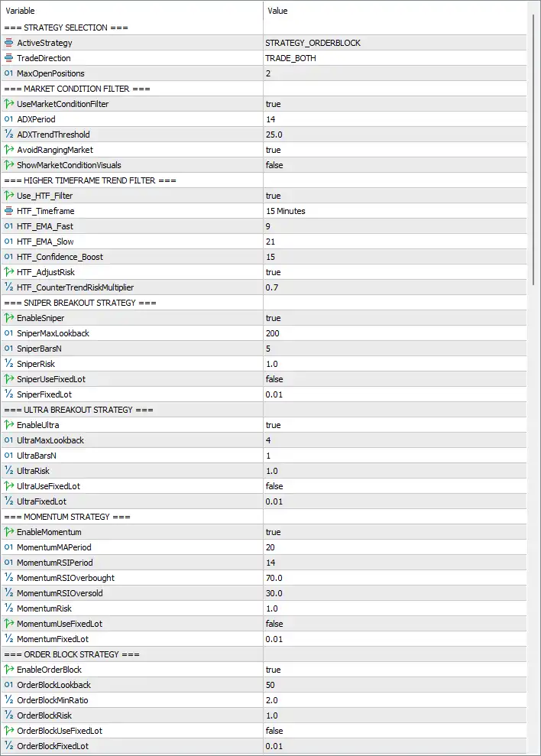This screenshot has width=541, height=756.
Task: Select '=== ORDER BLOCK STRATEGY ===' row
Action: [264, 654]
